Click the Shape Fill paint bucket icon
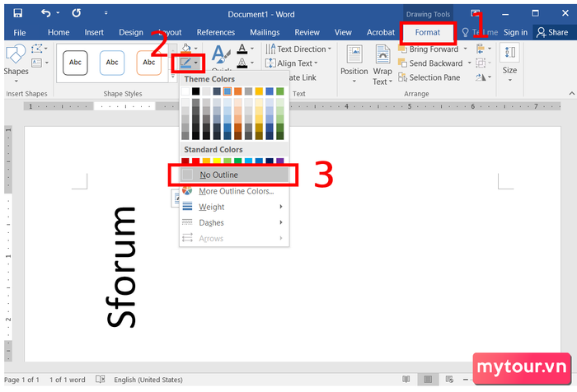Viewport: 577px width, 392px height. point(186,49)
